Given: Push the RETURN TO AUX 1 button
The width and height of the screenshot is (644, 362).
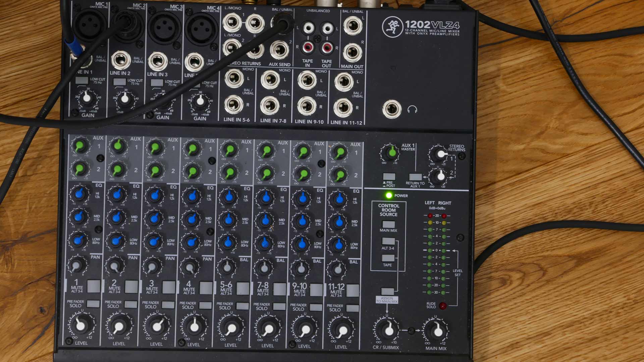Looking at the screenshot, I should coord(416,177).
